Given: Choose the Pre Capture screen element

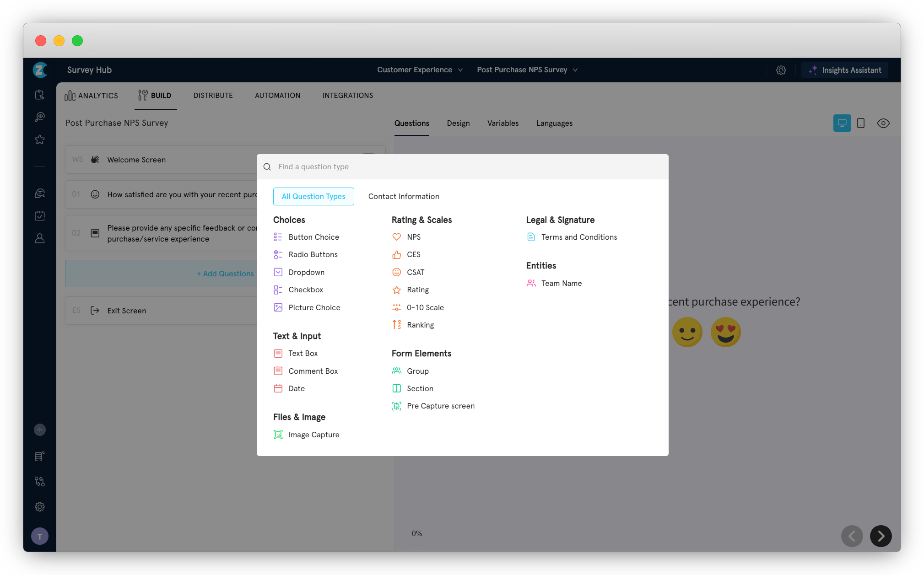Looking at the screenshot, I should click(440, 406).
